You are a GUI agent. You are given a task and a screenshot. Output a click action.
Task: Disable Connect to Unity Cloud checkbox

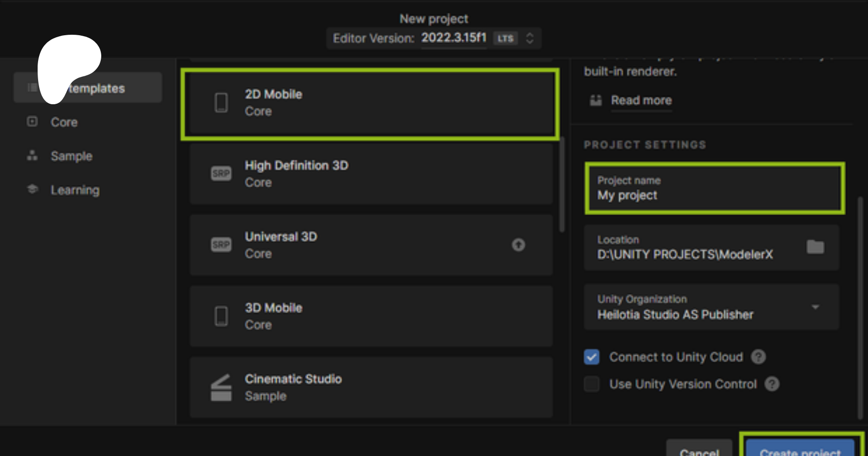point(592,357)
